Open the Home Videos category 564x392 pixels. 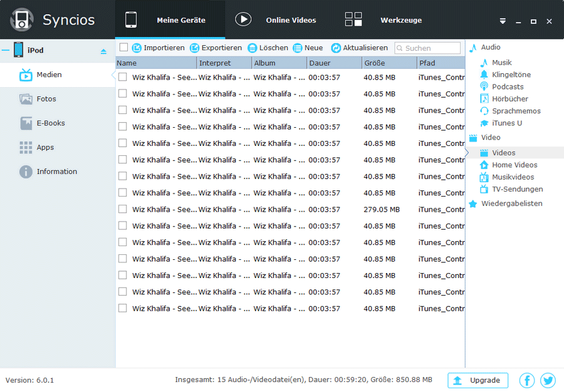(x=509, y=165)
